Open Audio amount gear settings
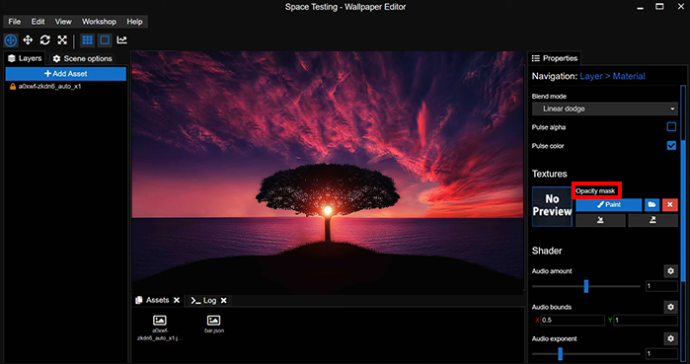 pos(671,271)
